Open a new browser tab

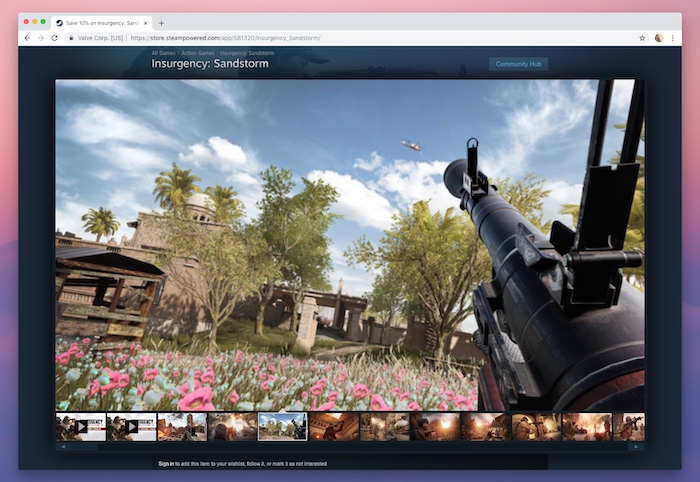161,23
